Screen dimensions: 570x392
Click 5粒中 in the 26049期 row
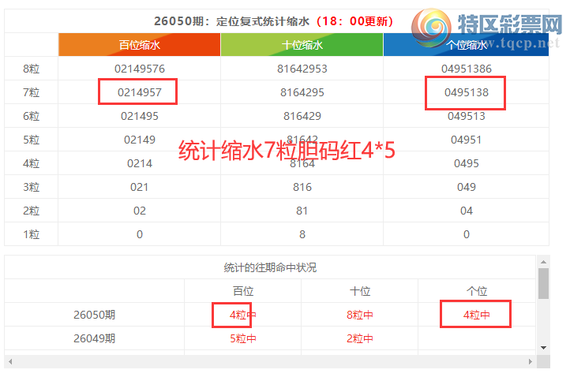point(243,338)
